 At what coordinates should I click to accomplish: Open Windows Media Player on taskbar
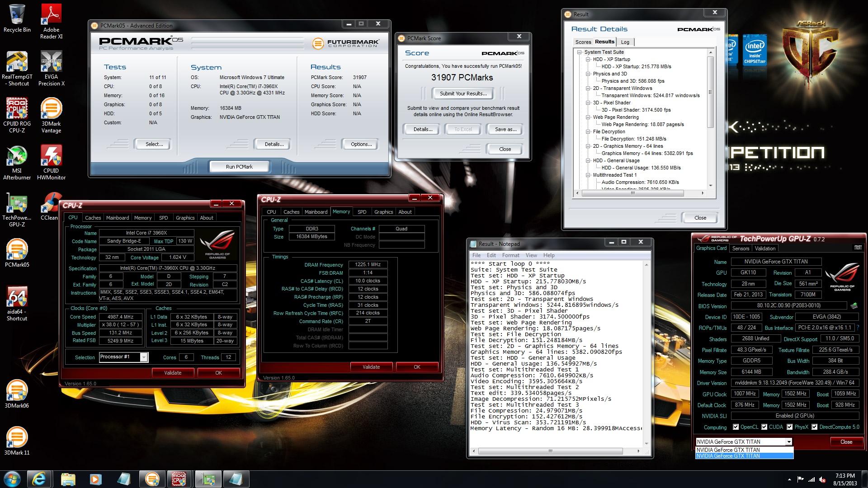pyautogui.click(x=95, y=479)
